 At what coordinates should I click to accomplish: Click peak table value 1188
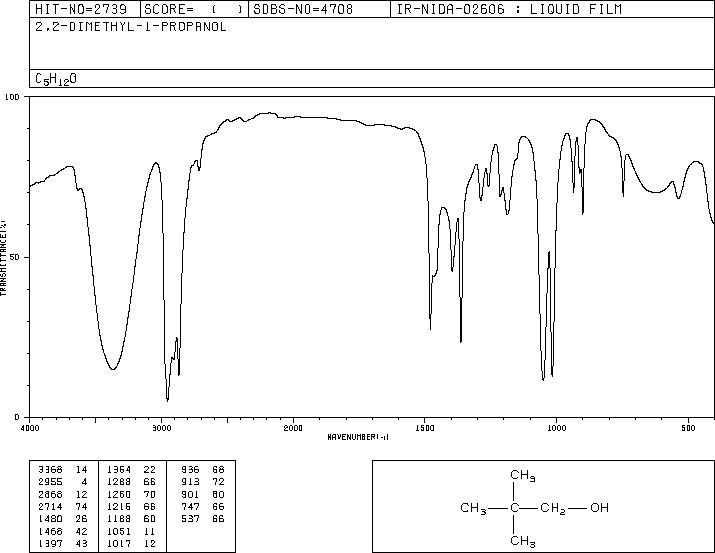[119, 519]
